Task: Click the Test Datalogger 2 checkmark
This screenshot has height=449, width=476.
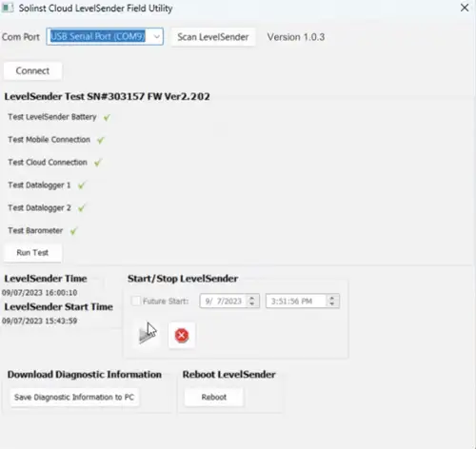Action: 82,208
